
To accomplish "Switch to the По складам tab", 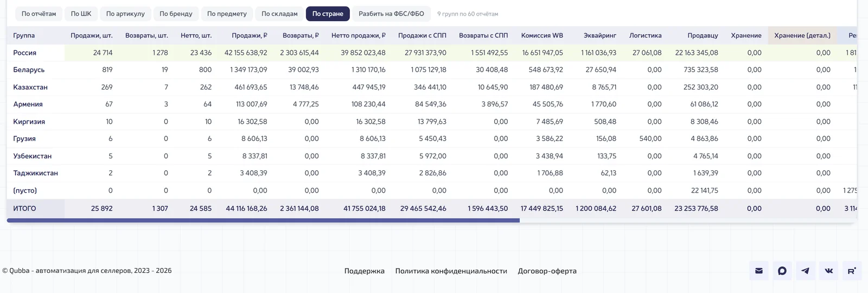I will 279,14.
